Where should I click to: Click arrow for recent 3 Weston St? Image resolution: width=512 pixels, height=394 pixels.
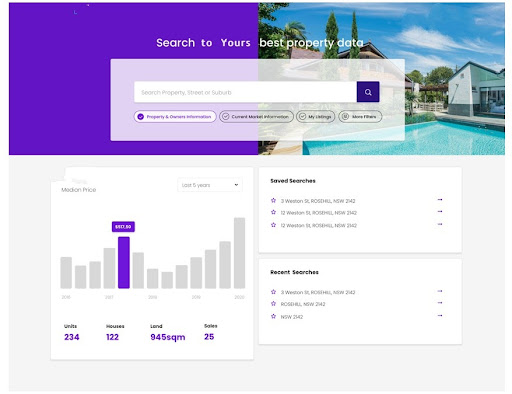click(x=440, y=291)
